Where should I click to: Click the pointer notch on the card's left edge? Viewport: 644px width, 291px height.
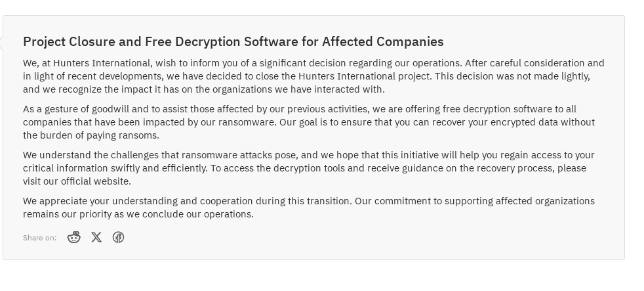tap(1, 43)
